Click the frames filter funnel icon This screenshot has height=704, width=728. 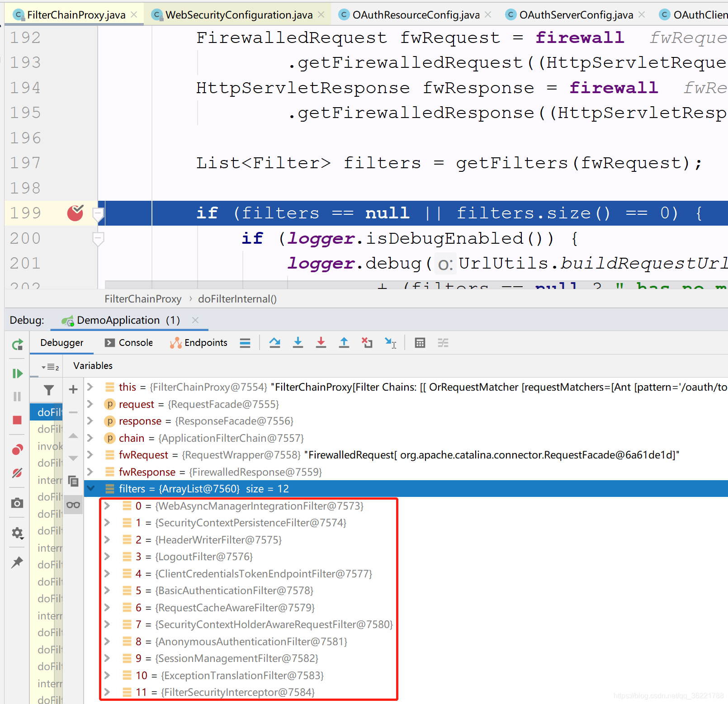(x=49, y=390)
